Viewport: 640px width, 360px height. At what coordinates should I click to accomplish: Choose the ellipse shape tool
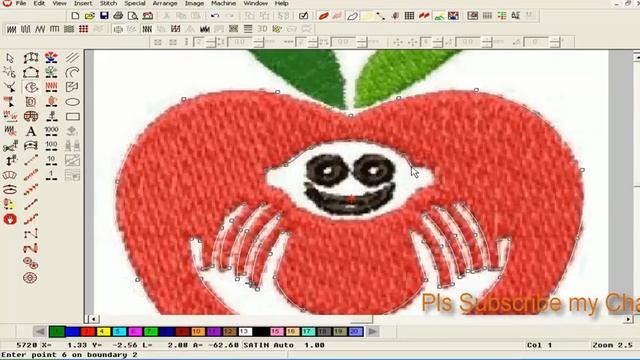click(x=72, y=102)
